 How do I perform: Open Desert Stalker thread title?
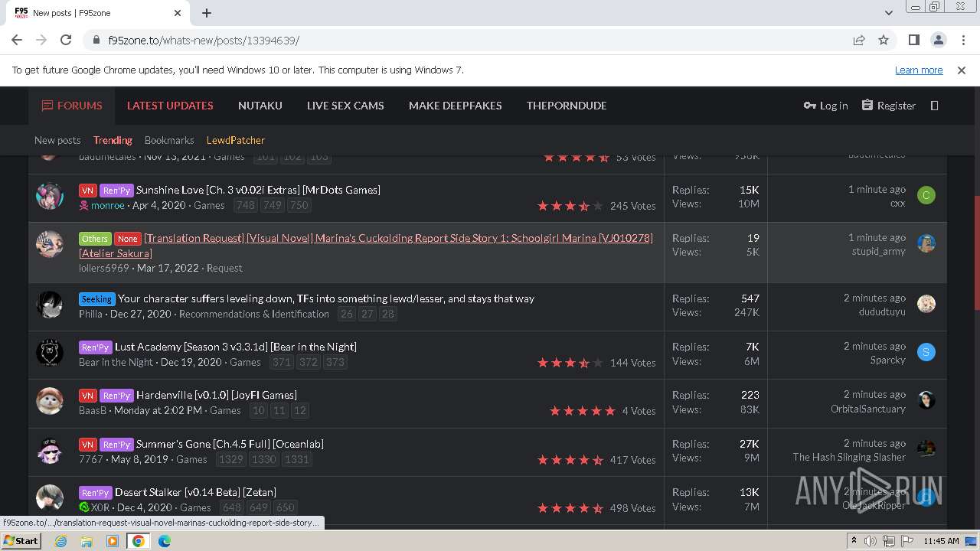(x=195, y=492)
